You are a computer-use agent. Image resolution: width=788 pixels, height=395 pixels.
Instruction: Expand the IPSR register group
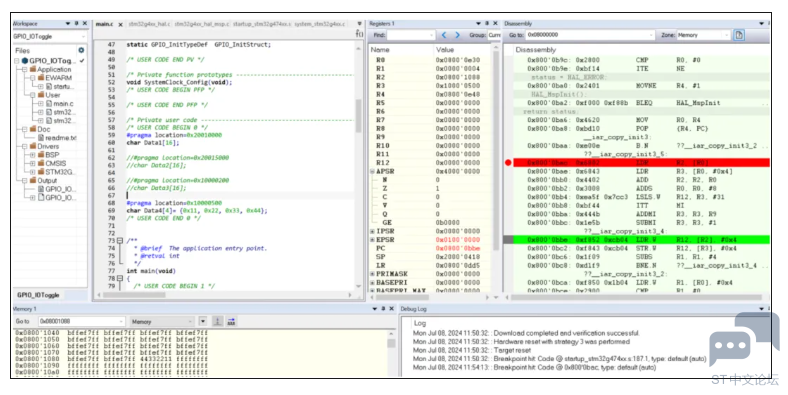372,231
